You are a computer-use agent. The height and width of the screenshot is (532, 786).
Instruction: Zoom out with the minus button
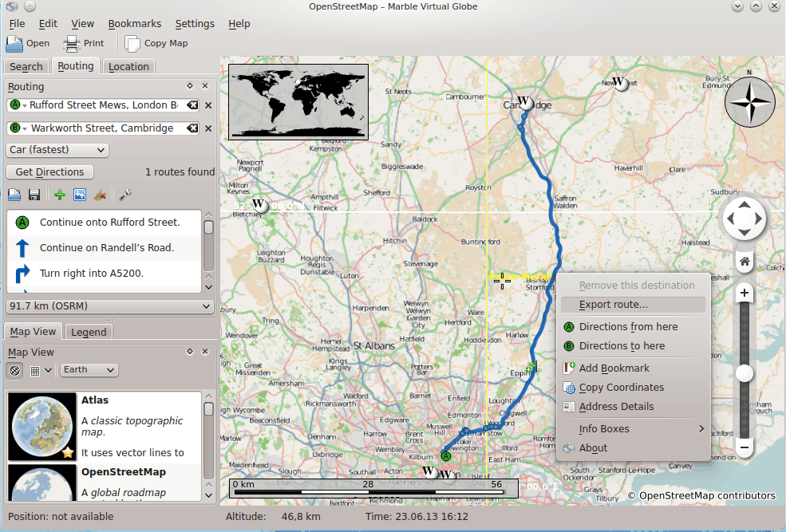pyautogui.click(x=745, y=447)
